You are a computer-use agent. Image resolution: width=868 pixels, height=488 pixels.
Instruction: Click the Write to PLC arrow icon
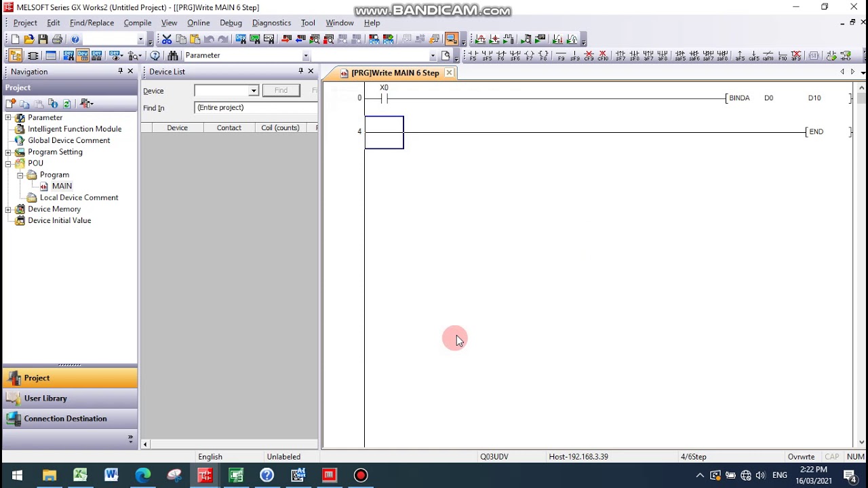coord(287,39)
